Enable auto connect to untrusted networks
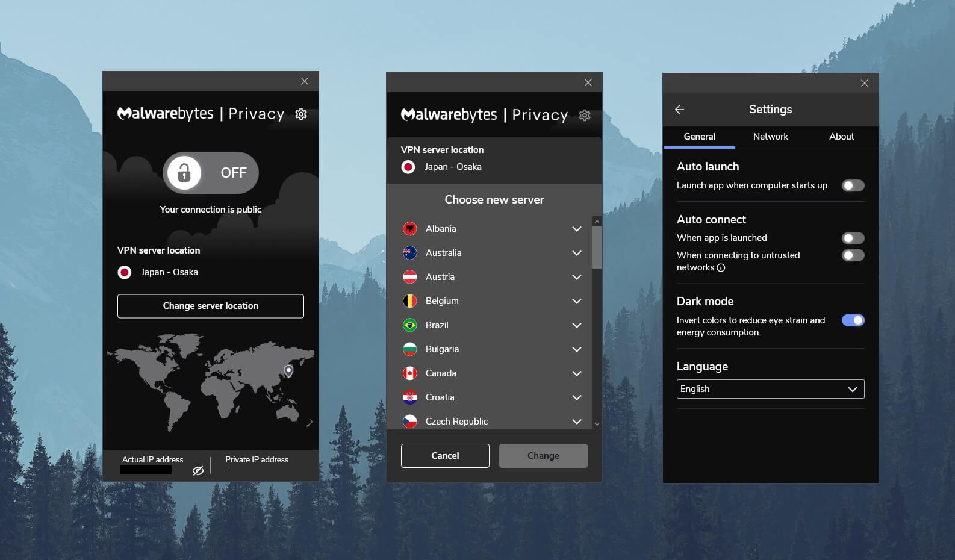Image resolution: width=955 pixels, height=560 pixels. coord(853,255)
